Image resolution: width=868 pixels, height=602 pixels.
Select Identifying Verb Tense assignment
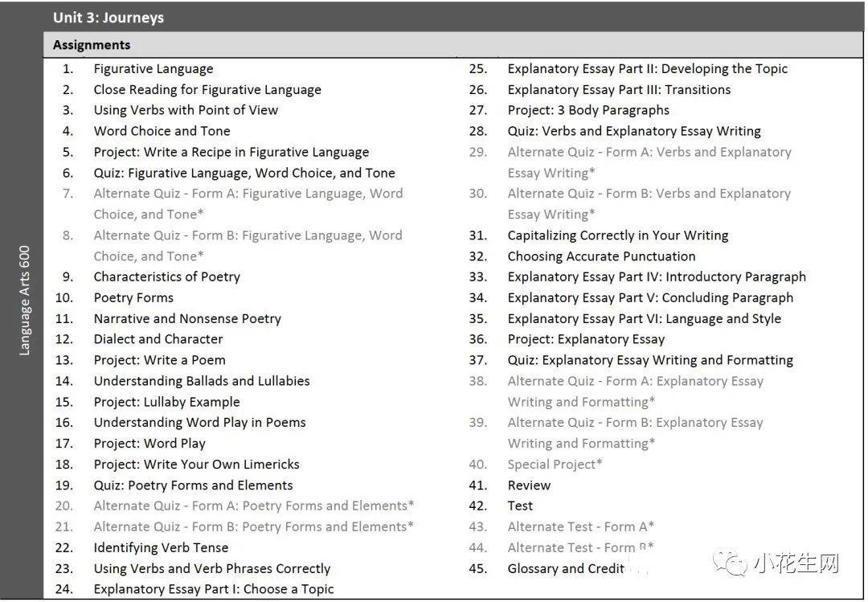[x=161, y=547]
